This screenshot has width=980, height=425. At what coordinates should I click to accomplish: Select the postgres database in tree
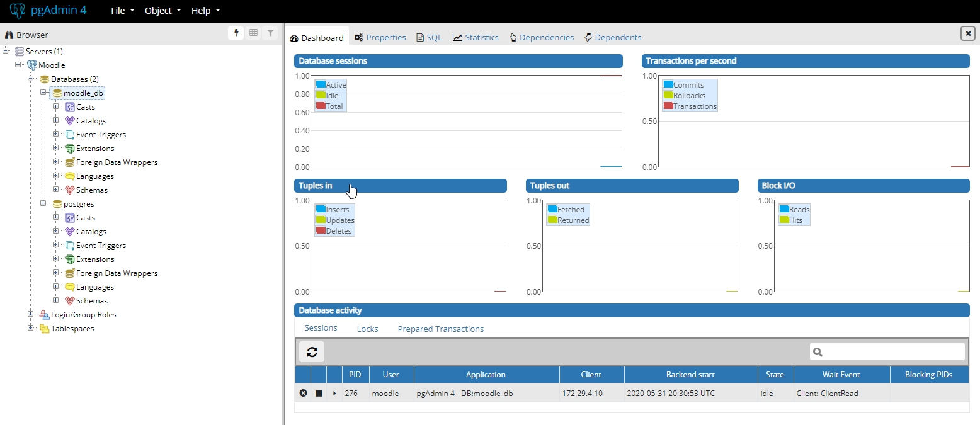pyautogui.click(x=79, y=204)
